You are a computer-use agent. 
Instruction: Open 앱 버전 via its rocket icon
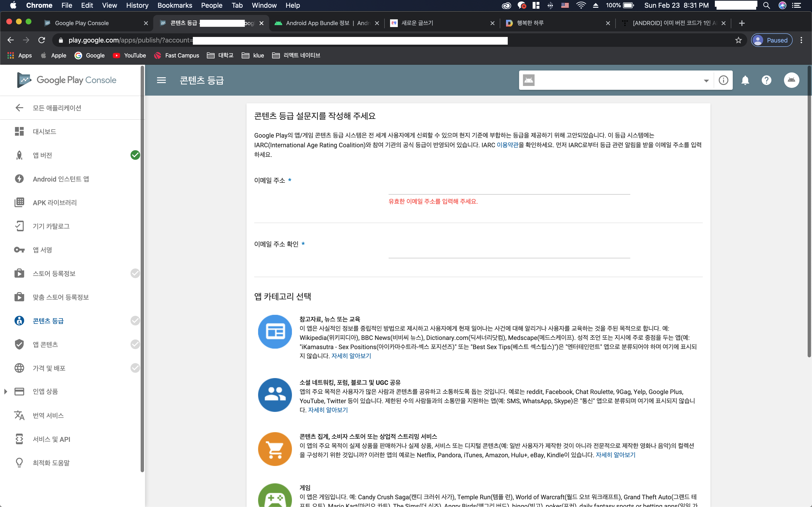click(20, 155)
